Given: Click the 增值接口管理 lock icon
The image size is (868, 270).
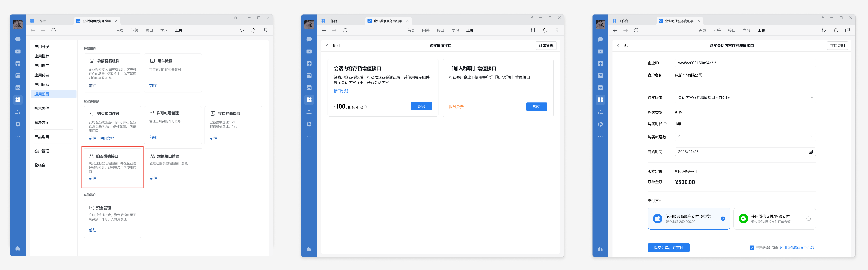Looking at the screenshot, I should [x=152, y=156].
